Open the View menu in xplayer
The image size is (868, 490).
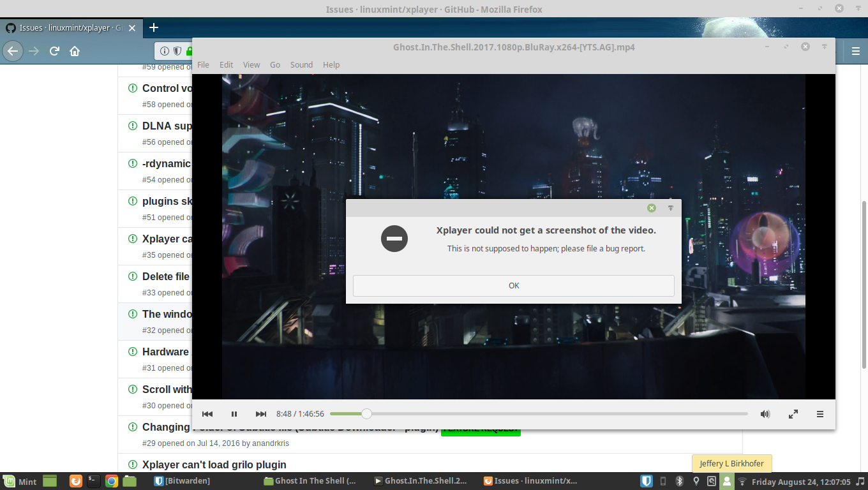point(251,64)
